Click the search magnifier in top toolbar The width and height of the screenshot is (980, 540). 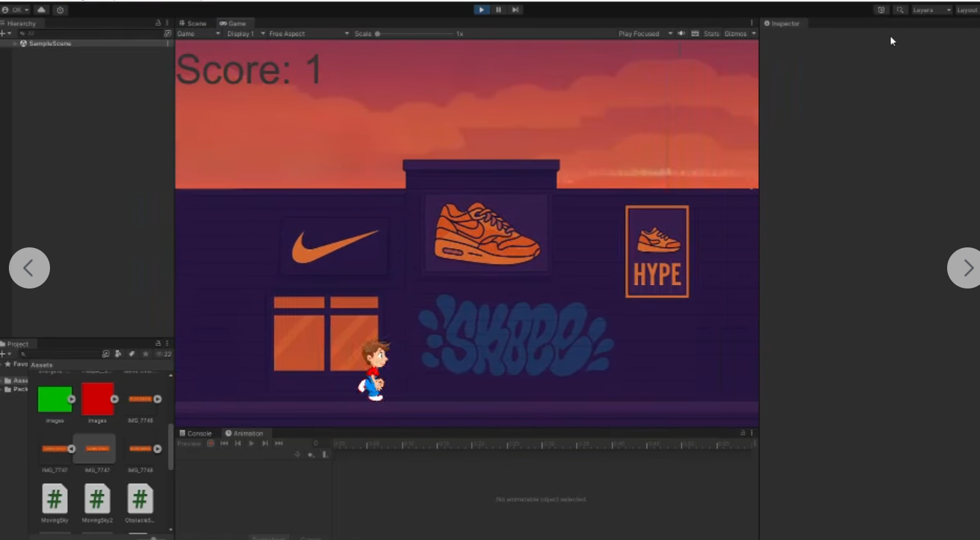[x=900, y=10]
